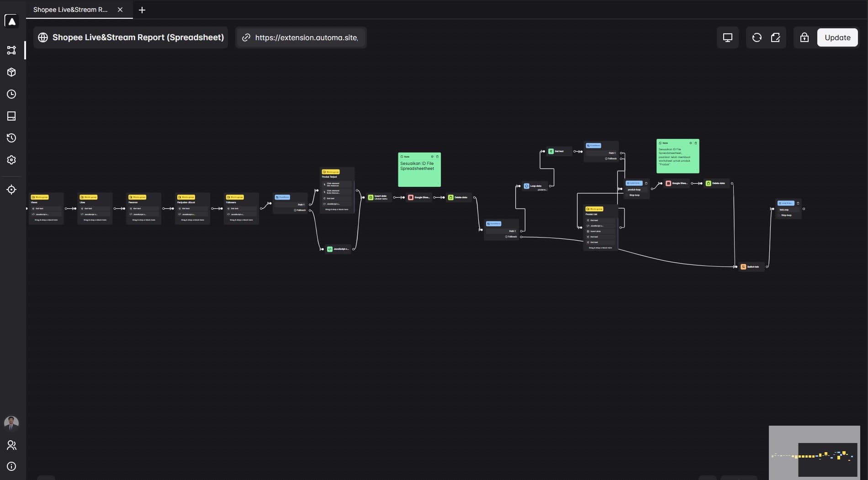Add a new tab with the plus button
868x480 pixels.
[142, 10]
